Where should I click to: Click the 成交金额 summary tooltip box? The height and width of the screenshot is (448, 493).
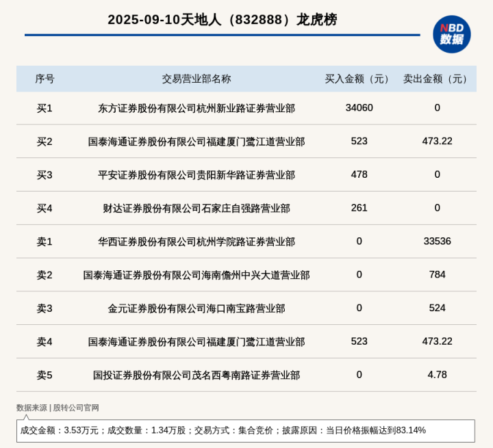246,430
